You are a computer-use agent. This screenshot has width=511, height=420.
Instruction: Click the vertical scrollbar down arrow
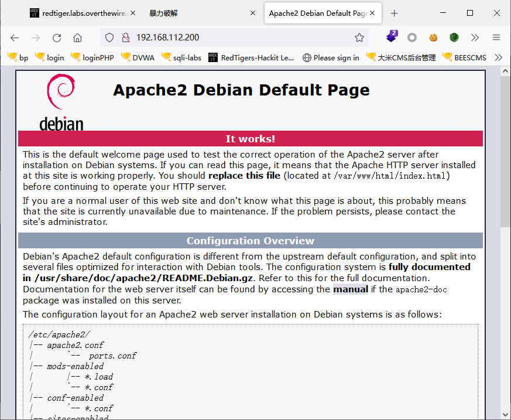pos(505,414)
